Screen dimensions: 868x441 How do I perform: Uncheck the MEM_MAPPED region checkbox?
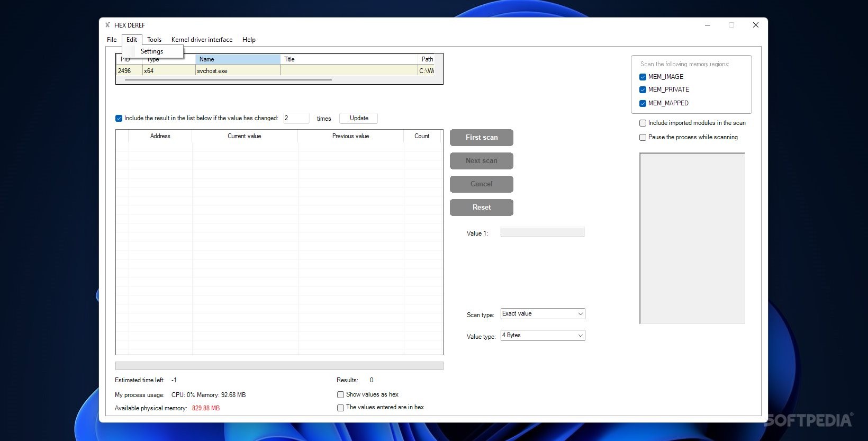643,103
